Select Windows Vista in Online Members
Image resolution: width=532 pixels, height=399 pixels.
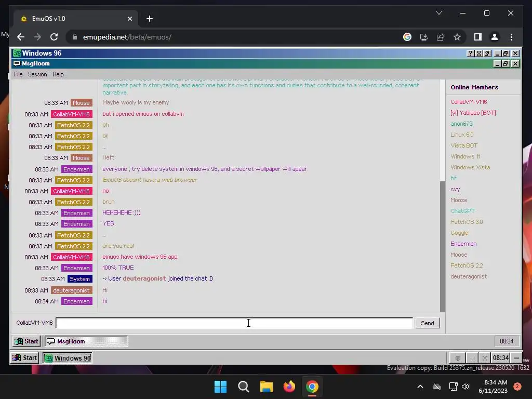point(470,167)
